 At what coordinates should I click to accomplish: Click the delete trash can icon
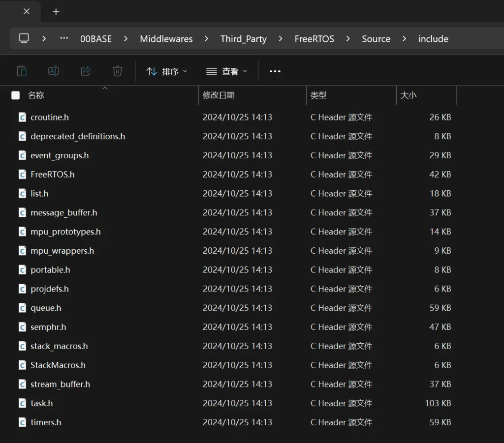click(117, 71)
